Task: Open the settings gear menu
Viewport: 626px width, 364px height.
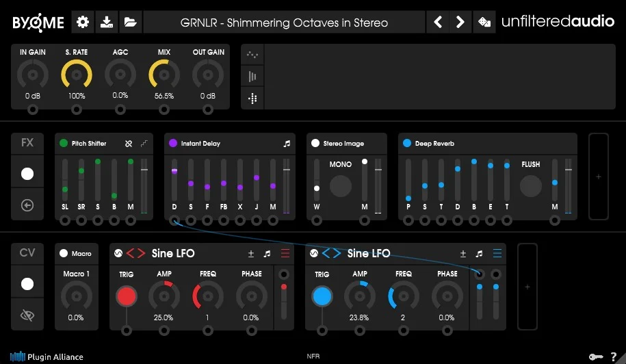Action: [x=83, y=22]
